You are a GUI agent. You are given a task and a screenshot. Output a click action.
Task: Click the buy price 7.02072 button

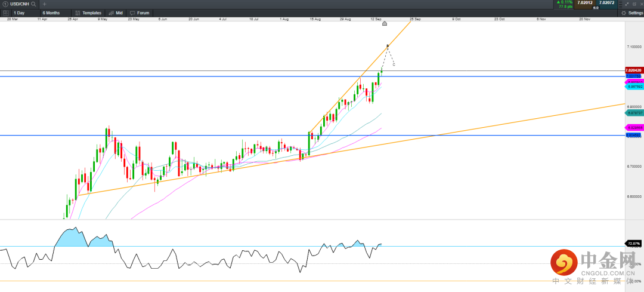point(606,3)
